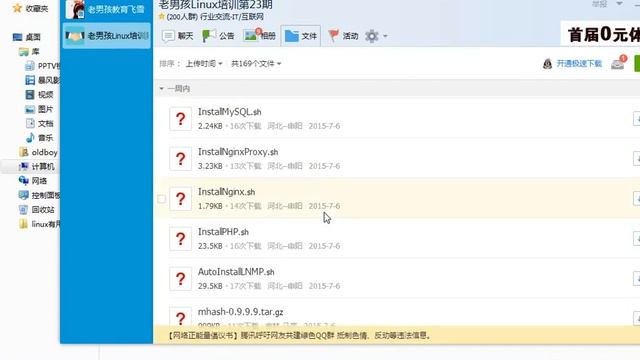The height and width of the screenshot is (360, 640).
Task: Select the InstallNginx.sh file name
Action: 227,192
